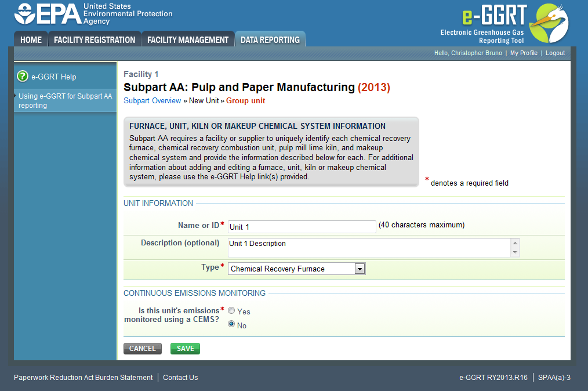Open the Type dropdown showing Chemical Recovery Furnace
The image size is (588, 391).
click(x=360, y=269)
